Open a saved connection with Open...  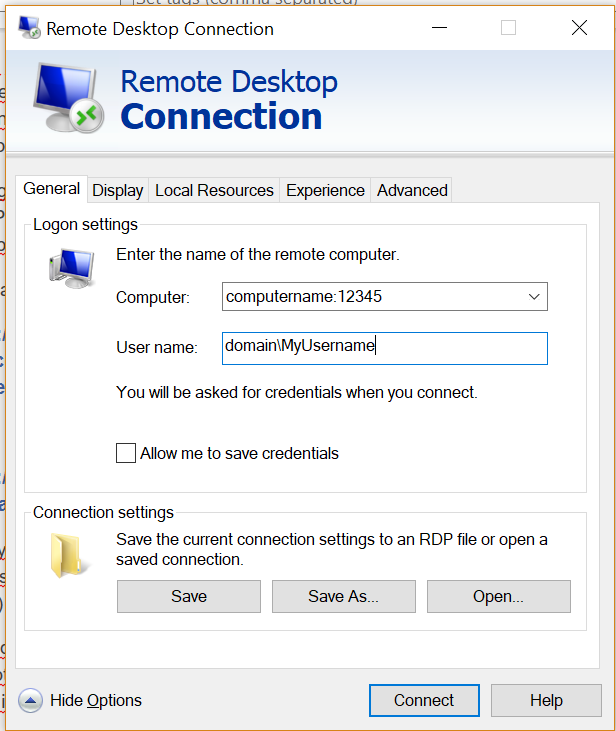tap(498, 596)
